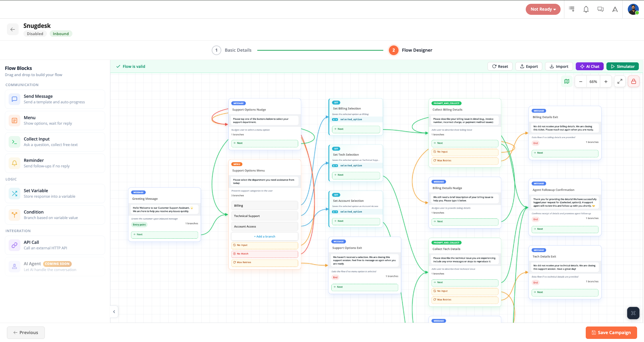Click the Disabled status badge

tap(35, 34)
